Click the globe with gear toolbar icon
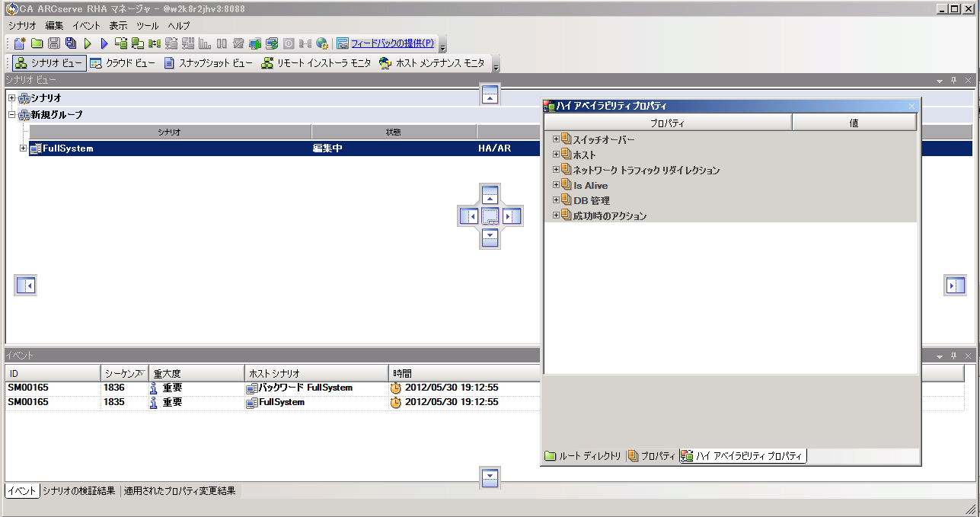 [322, 43]
